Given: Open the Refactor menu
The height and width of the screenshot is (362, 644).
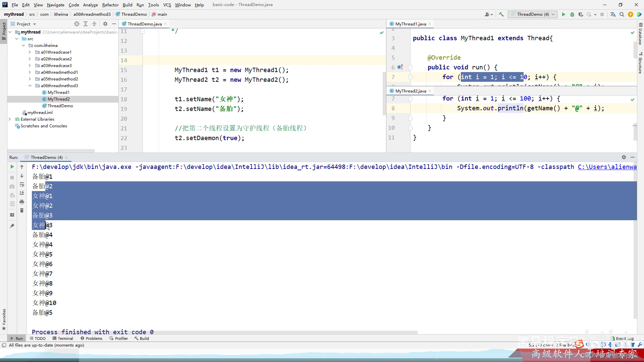Looking at the screenshot, I should (x=110, y=5).
